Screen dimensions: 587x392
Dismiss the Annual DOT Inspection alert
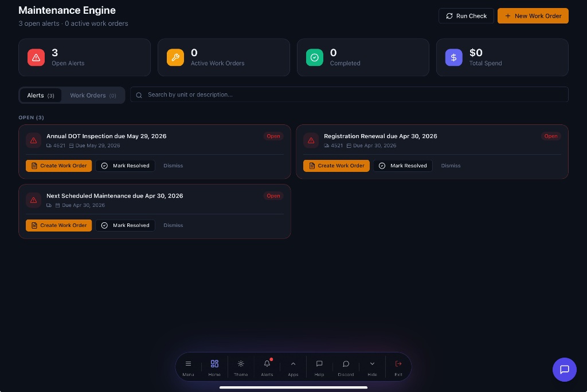click(173, 166)
